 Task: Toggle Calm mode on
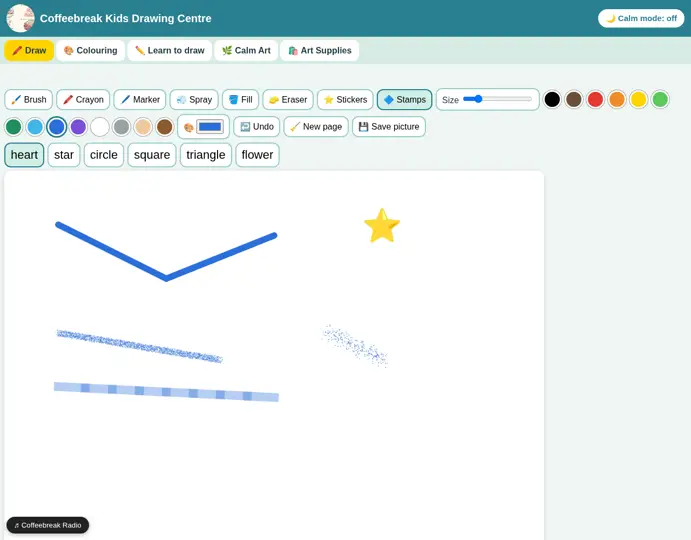pos(641,19)
